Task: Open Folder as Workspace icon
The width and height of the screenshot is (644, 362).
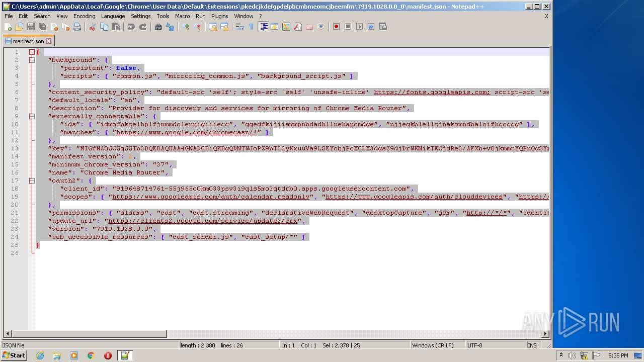Action: coord(309,27)
